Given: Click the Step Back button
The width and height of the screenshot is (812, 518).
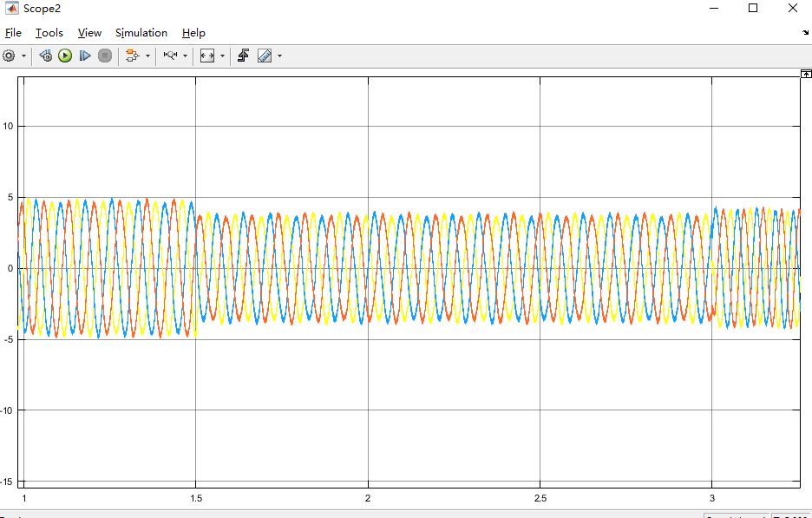Looking at the screenshot, I should pos(46,56).
